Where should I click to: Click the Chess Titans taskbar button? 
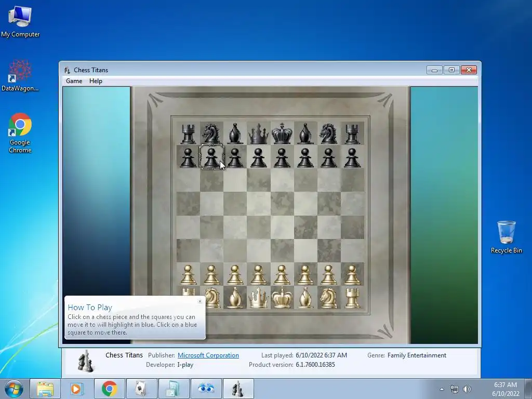[238, 389]
